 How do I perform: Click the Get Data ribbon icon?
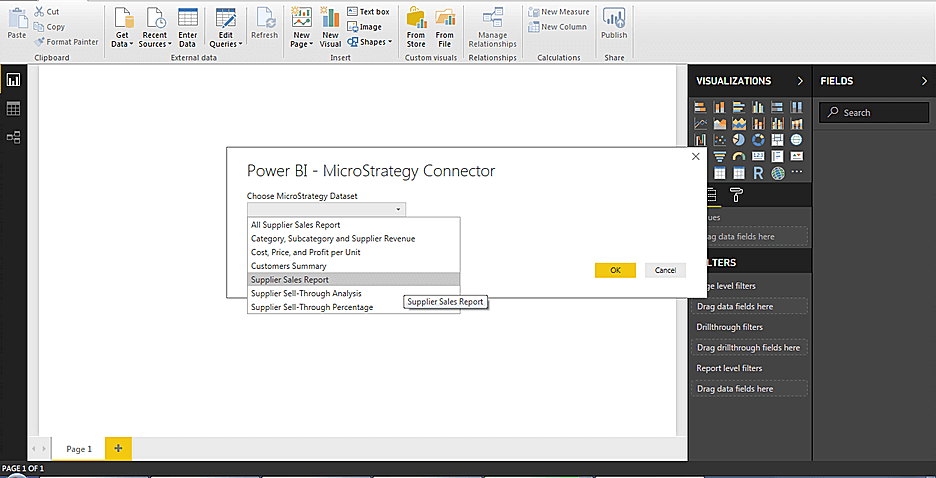coord(122,26)
